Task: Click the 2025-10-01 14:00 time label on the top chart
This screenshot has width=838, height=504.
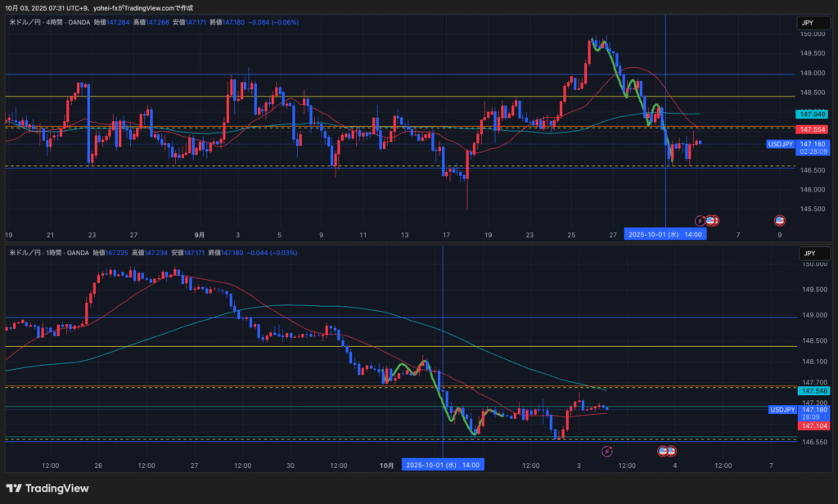Action: [665, 234]
